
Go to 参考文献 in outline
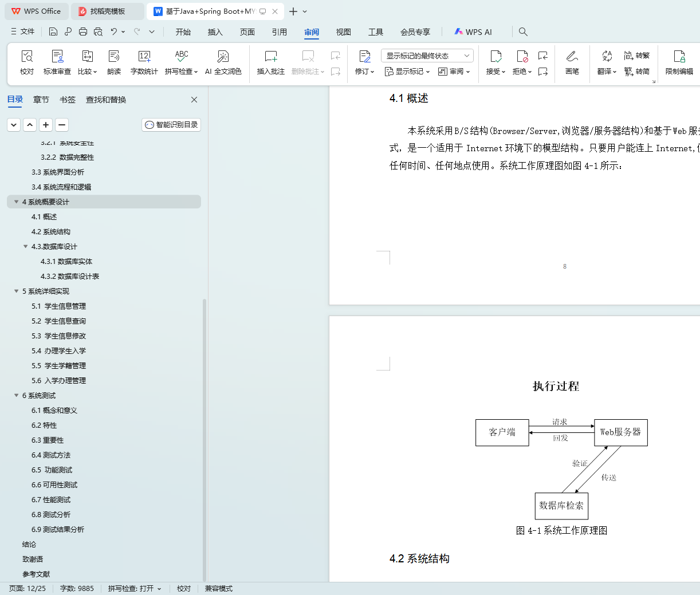36,574
